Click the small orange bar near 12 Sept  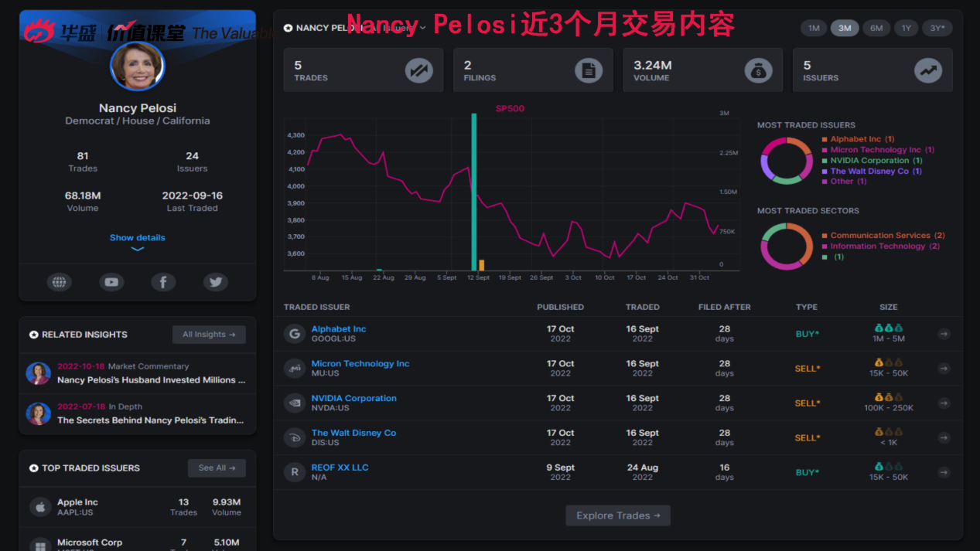[482, 265]
